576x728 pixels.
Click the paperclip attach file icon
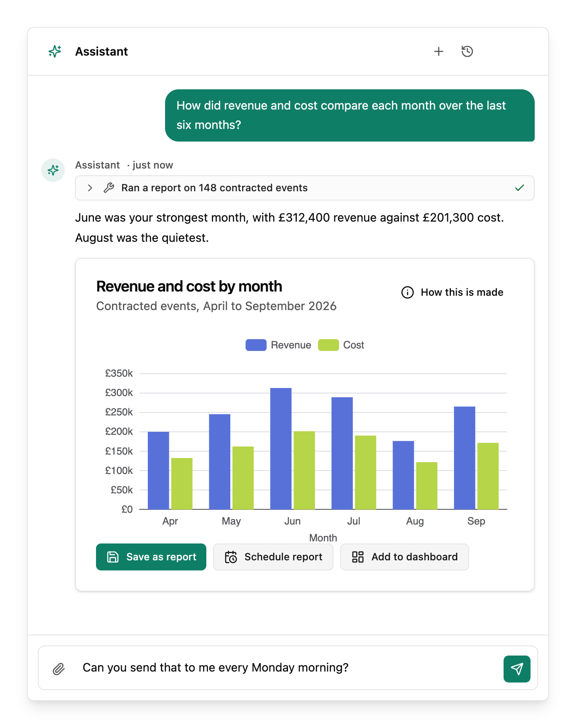click(59, 669)
